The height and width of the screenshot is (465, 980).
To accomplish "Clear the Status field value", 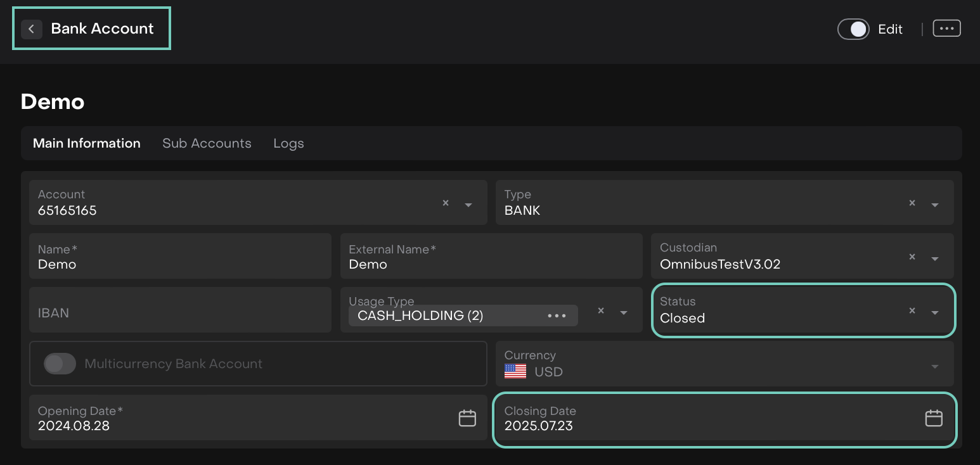I will point(912,311).
